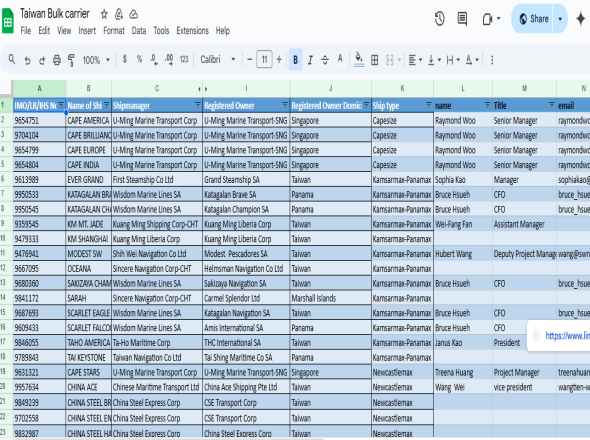This screenshot has width=590, height=440.
Task: Open the Insert menu
Action: (x=87, y=30)
